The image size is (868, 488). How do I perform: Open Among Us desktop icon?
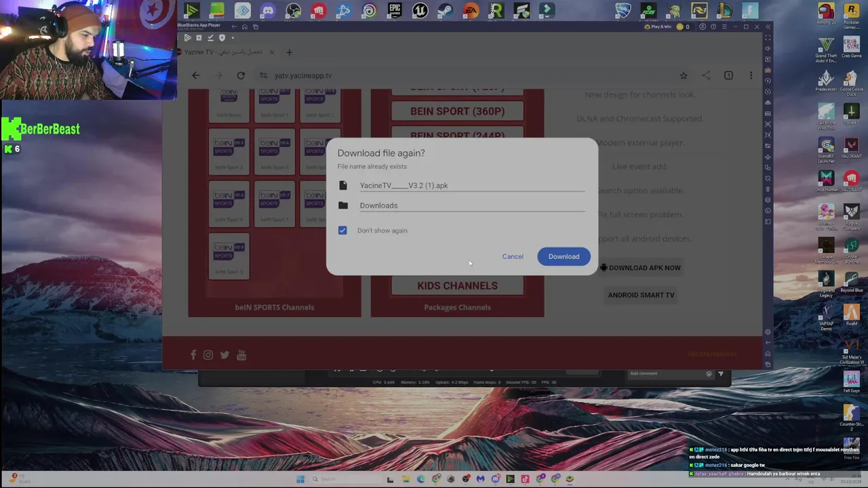coord(826,13)
